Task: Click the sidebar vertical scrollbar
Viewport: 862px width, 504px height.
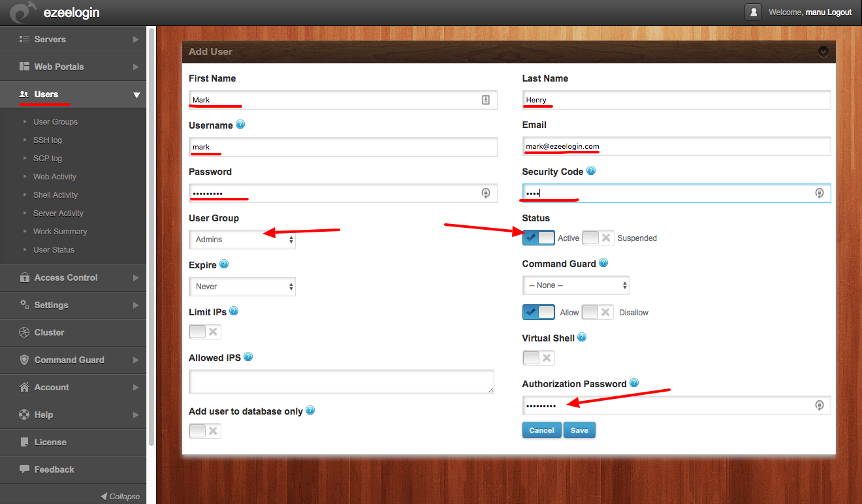Action: [x=152, y=236]
